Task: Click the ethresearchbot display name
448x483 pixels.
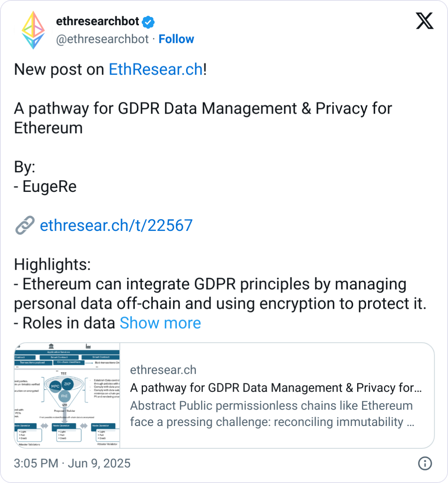Action: click(x=98, y=21)
